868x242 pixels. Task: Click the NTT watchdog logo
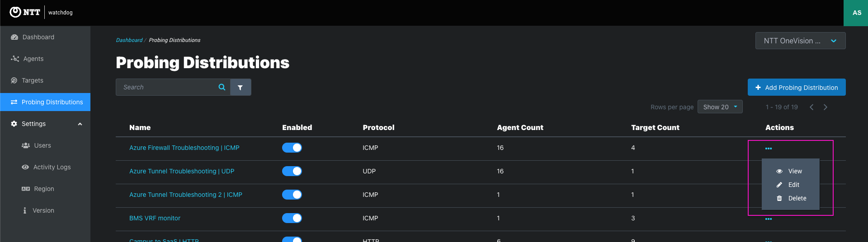click(x=41, y=12)
